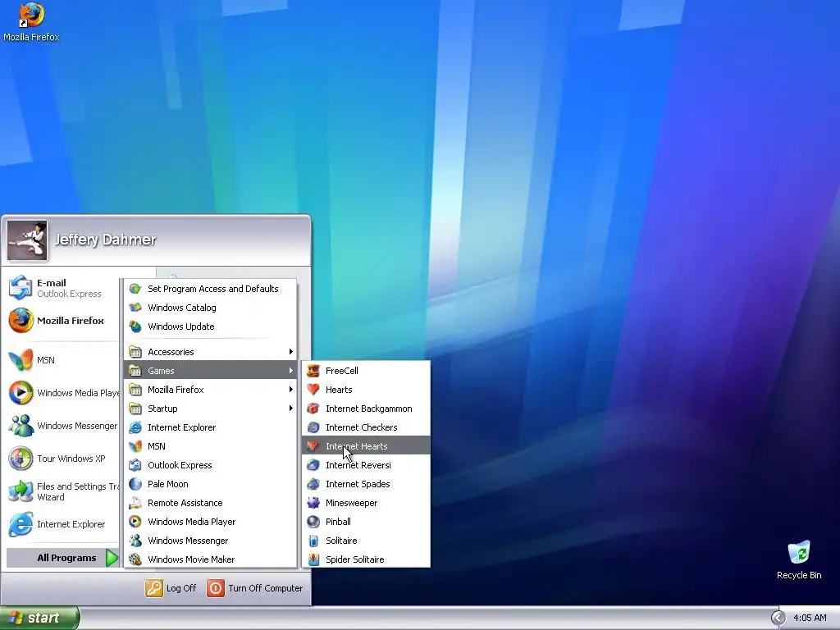Click Turn Off Computer button

click(x=255, y=588)
